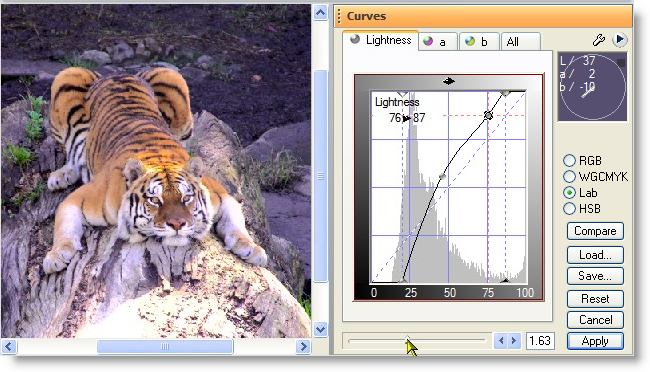Decrease value with left stepper arrow
Screen dimensions: 650x372
tap(501, 341)
